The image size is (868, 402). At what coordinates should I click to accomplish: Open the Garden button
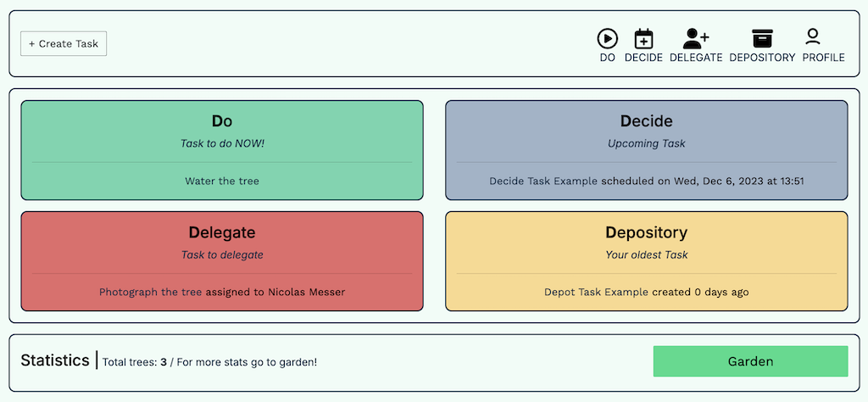(x=750, y=361)
